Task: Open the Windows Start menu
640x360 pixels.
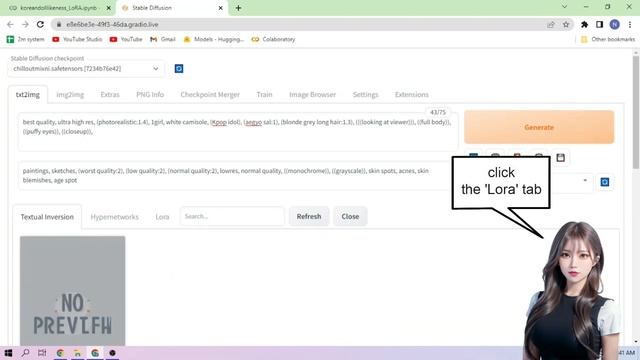Action: click(8, 353)
